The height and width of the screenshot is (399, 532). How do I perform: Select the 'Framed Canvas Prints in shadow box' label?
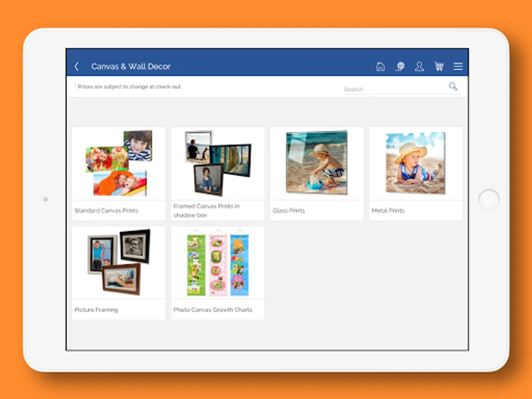point(207,211)
